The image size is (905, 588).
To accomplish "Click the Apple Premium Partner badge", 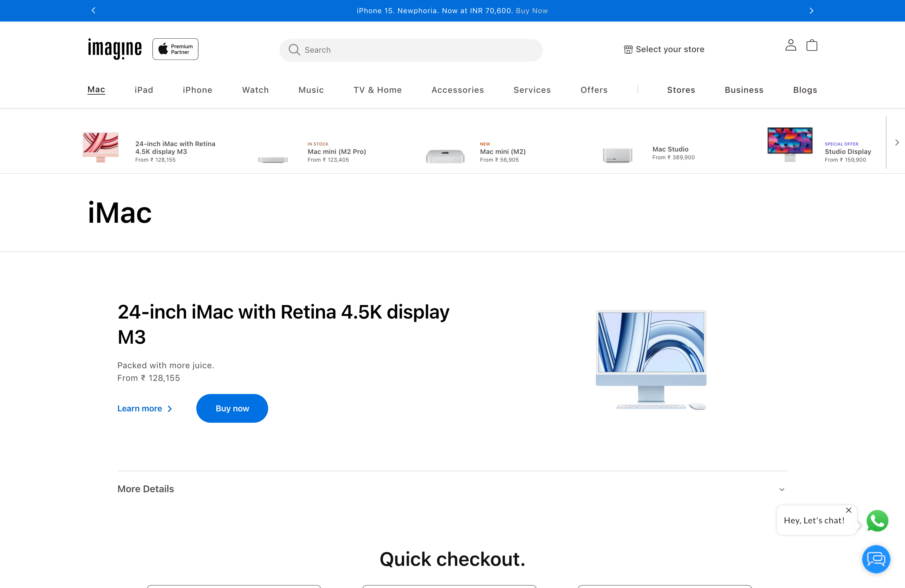I will [x=175, y=49].
